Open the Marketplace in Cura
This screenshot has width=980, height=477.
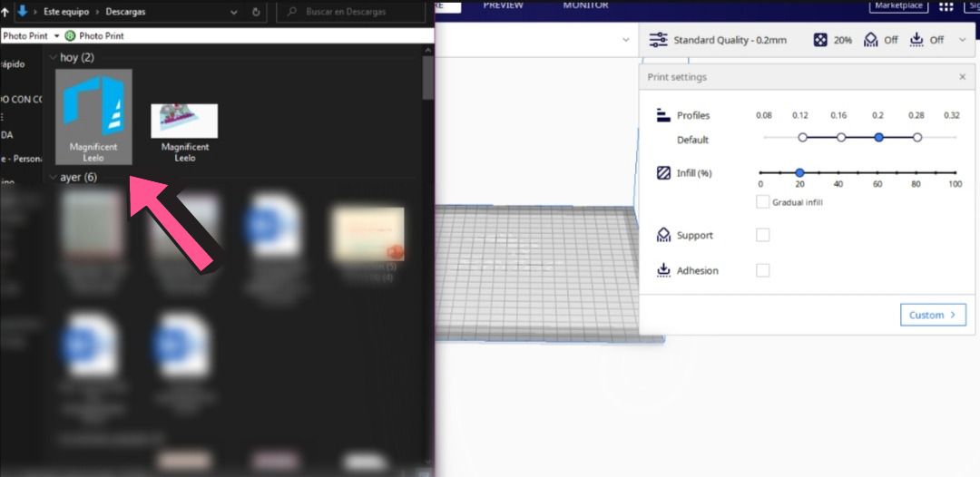tap(898, 5)
